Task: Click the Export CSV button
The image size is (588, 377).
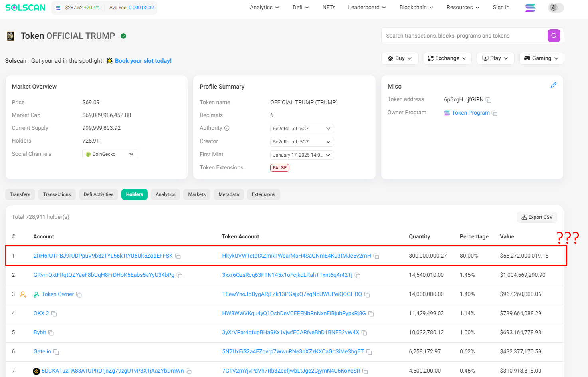Action: (537, 217)
